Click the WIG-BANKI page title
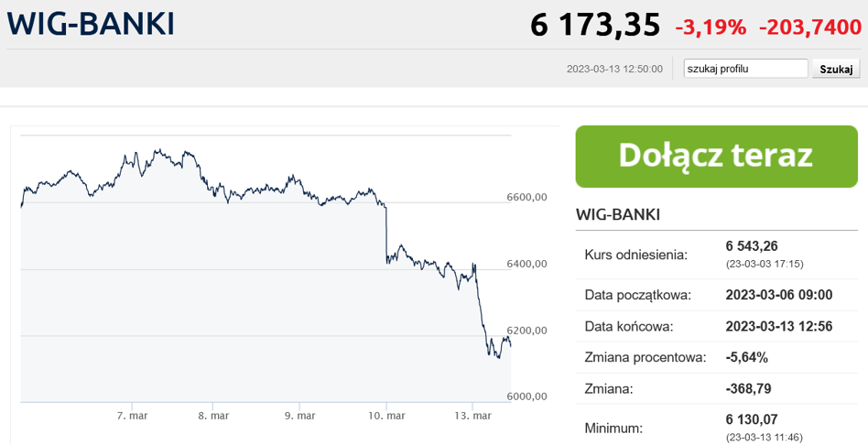Image resolution: width=868 pixels, height=445 pixels. click(91, 25)
